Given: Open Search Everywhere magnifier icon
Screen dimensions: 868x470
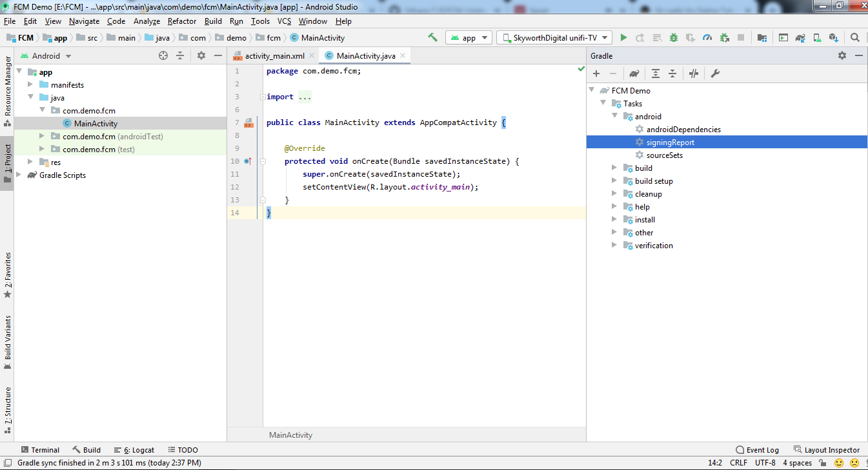Looking at the screenshot, I should pyautogui.click(x=854, y=38).
